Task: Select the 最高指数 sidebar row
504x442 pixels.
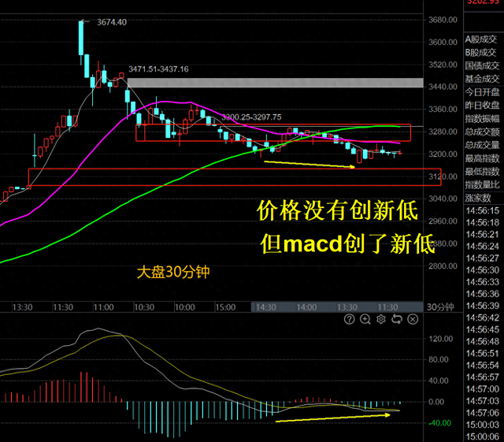Action: pyautogui.click(x=482, y=158)
